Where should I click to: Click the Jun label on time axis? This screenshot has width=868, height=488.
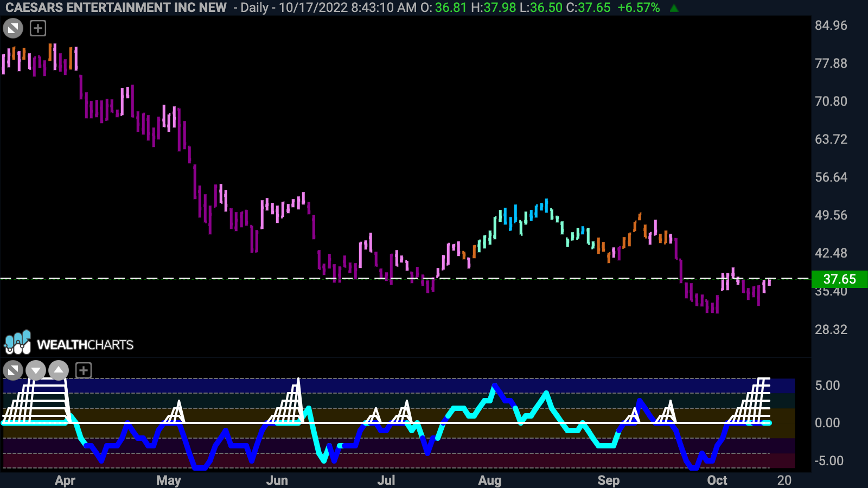(277, 480)
